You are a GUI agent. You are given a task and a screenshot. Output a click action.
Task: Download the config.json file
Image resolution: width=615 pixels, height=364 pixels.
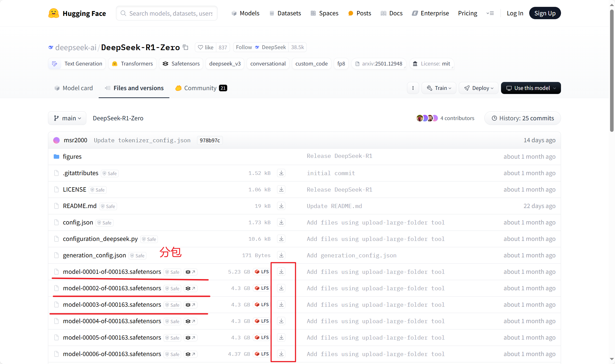pos(281,222)
